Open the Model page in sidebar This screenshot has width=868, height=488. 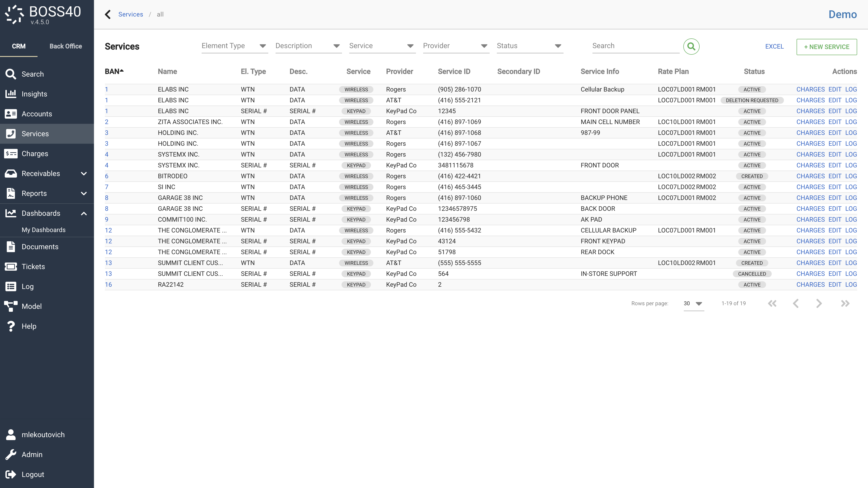31,306
